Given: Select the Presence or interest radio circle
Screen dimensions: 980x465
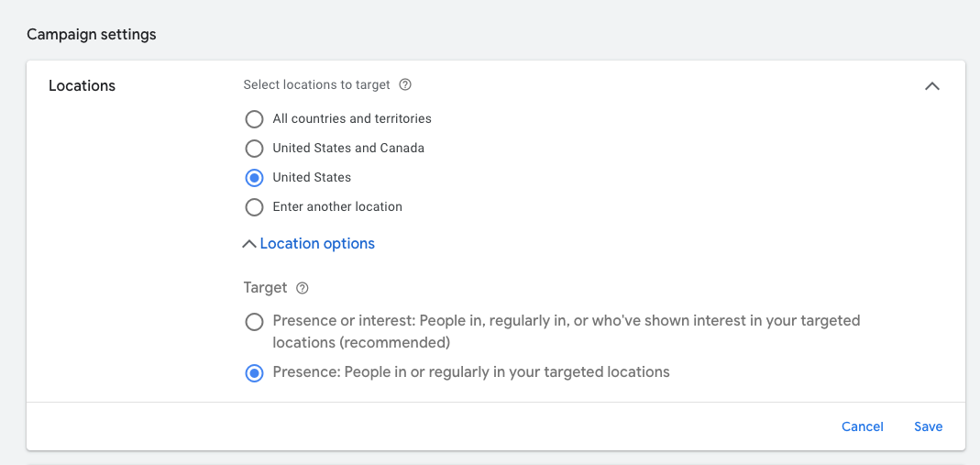Looking at the screenshot, I should (254, 322).
